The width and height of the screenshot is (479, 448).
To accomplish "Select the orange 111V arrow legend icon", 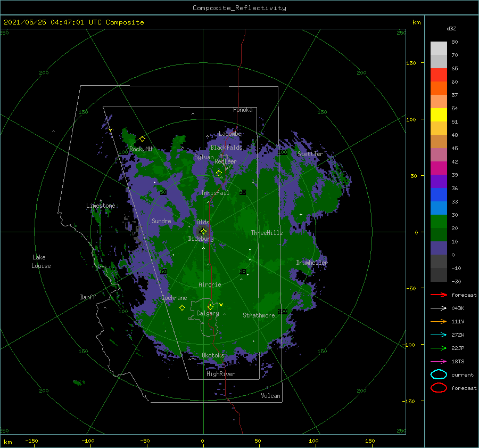I will (439, 321).
